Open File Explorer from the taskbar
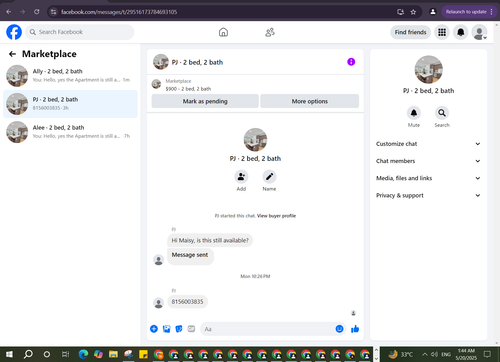 [113, 354]
